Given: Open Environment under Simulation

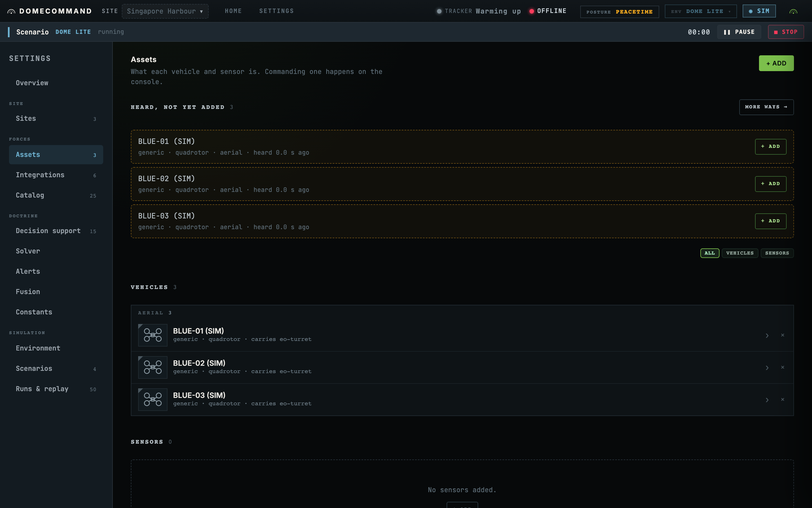Looking at the screenshot, I should [56, 349].
